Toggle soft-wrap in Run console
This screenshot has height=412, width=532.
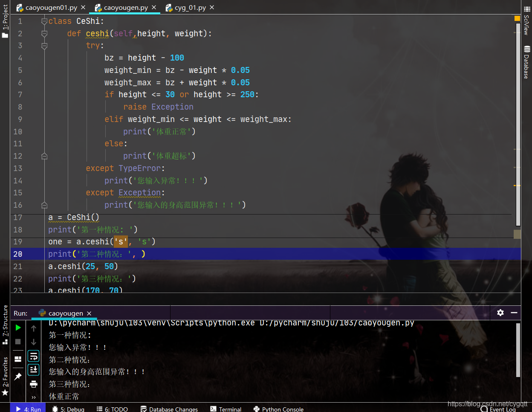pos(34,356)
